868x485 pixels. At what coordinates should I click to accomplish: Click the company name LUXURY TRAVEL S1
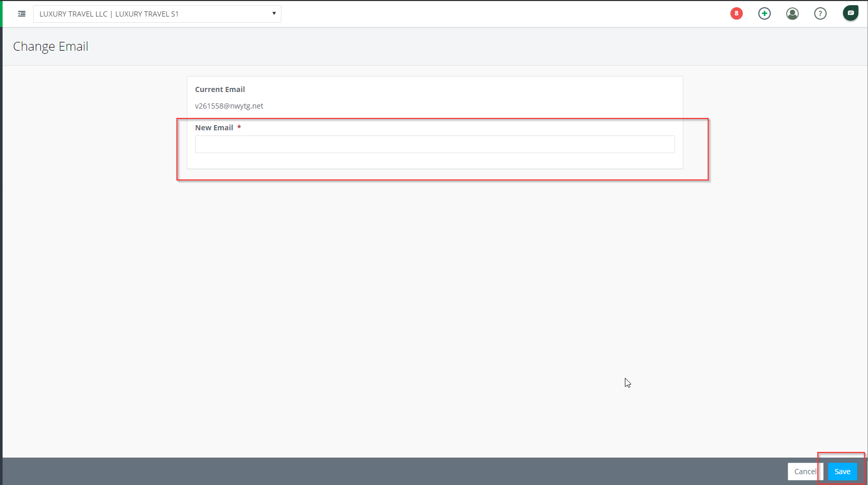(147, 14)
